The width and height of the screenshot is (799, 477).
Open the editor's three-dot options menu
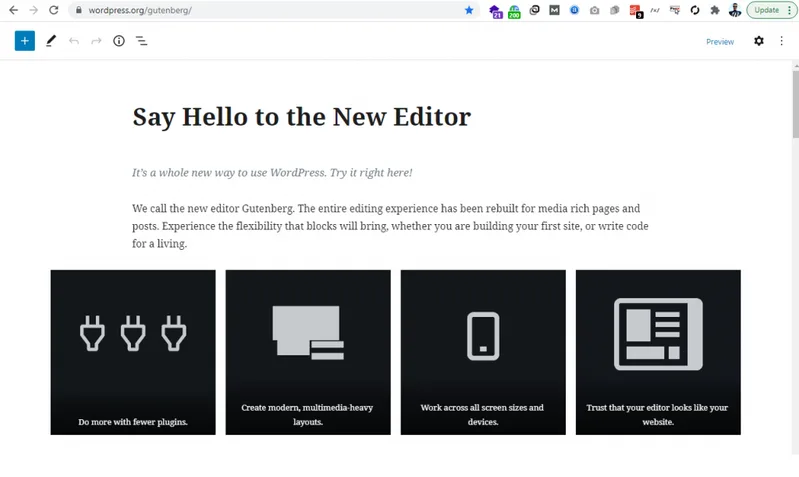(781, 41)
